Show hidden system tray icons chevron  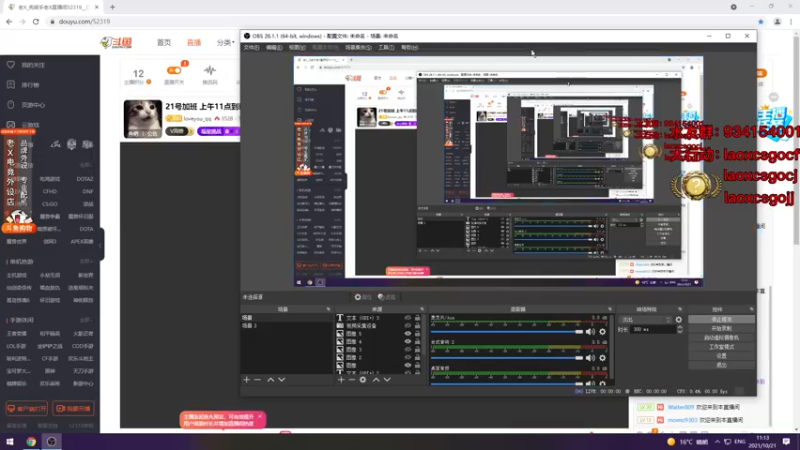[717, 441]
